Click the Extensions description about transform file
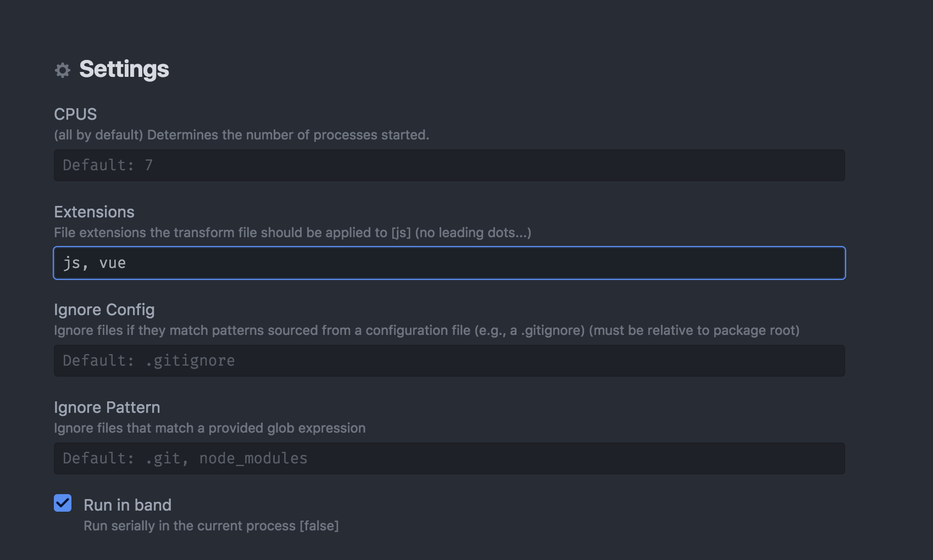 click(292, 233)
